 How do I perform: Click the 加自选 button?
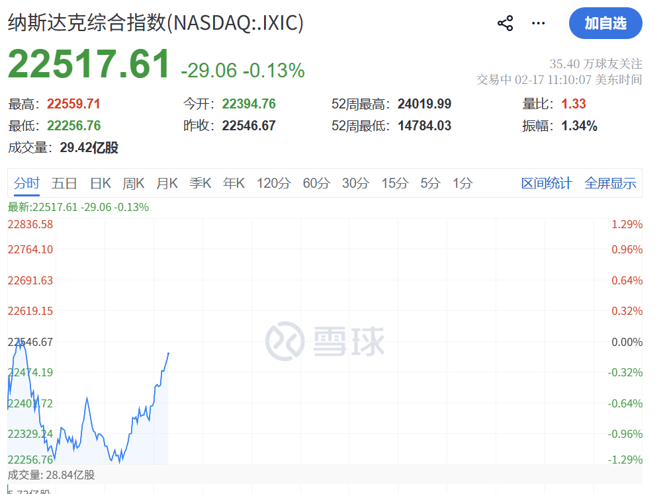[606, 23]
